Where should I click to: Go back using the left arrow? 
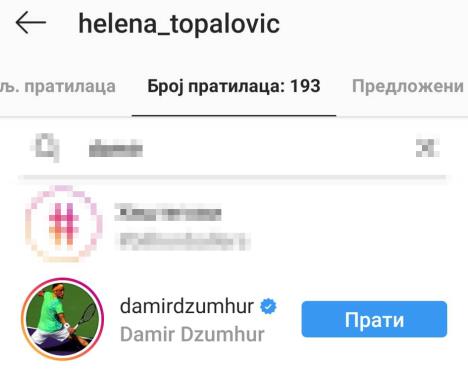[x=31, y=23]
